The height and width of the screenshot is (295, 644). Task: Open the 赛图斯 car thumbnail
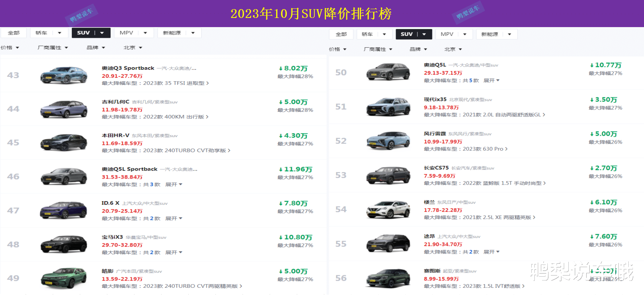pyautogui.click(x=388, y=278)
